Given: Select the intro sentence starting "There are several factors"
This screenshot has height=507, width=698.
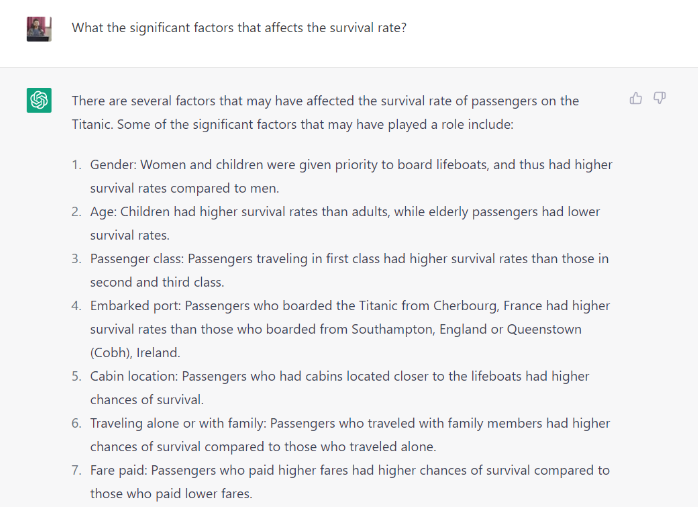Looking at the screenshot, I should click(325, 101).
